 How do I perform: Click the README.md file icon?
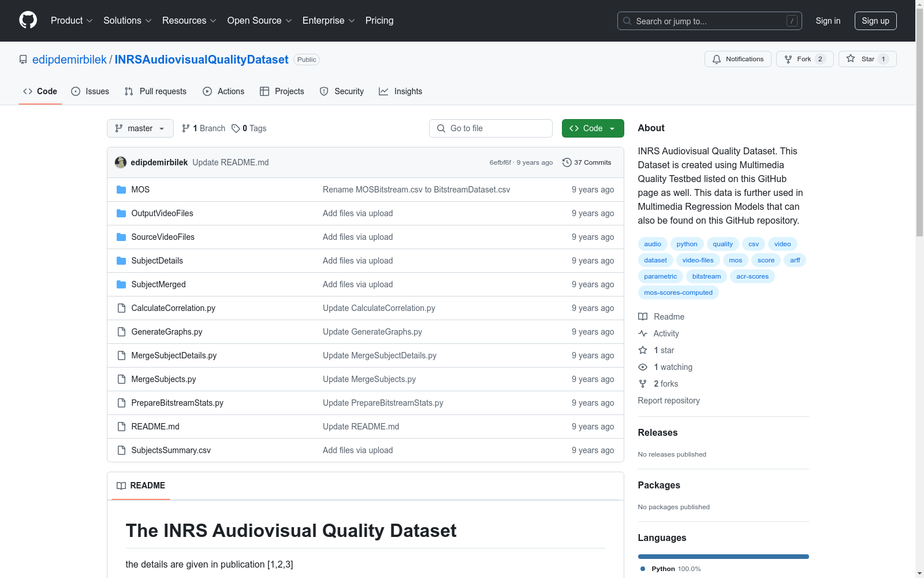[121, 427]
